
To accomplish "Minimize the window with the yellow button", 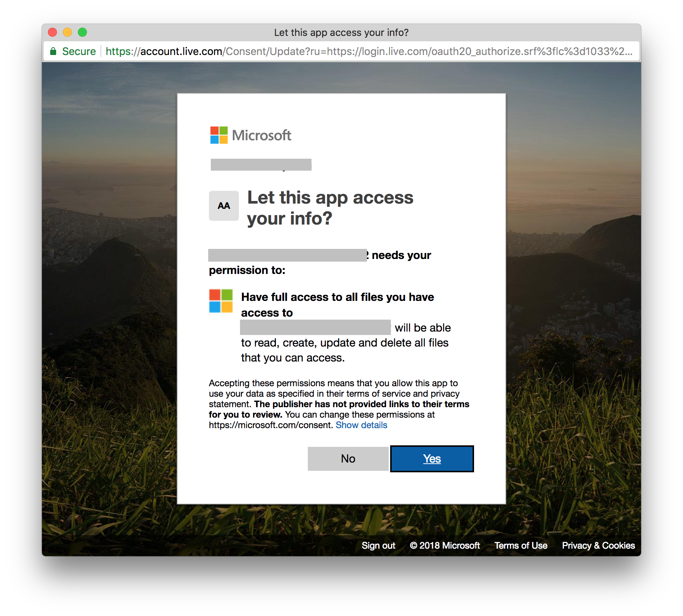I will click(x=67, y=32).
